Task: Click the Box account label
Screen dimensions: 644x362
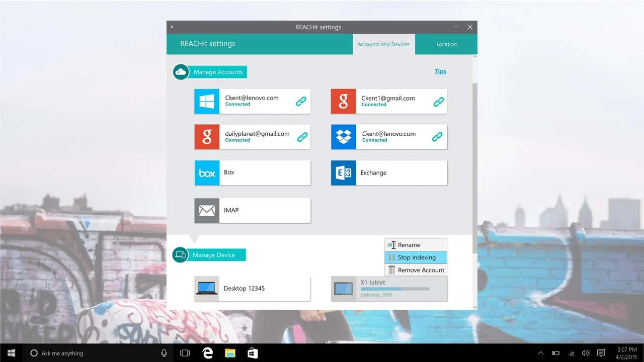Action: point(229,172)
